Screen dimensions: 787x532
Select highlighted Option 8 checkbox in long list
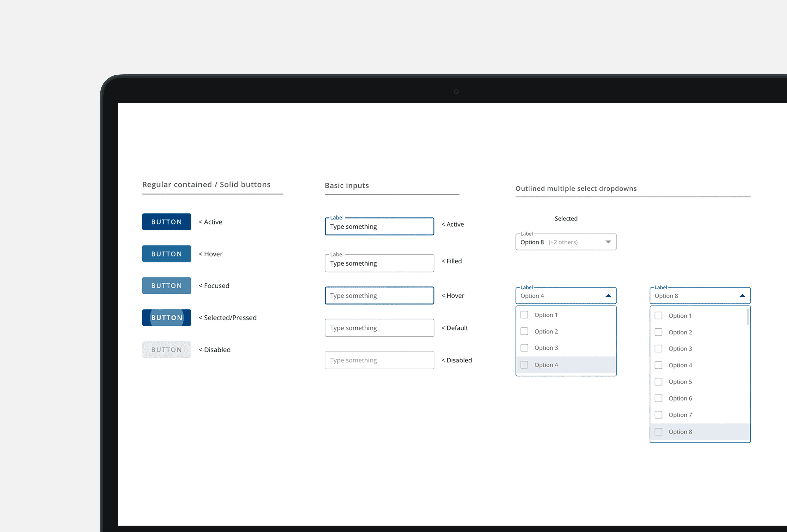(658, 432)
